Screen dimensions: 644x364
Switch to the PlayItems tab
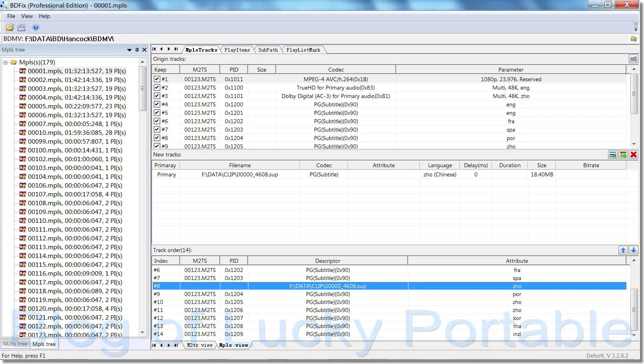click(237, 50)
